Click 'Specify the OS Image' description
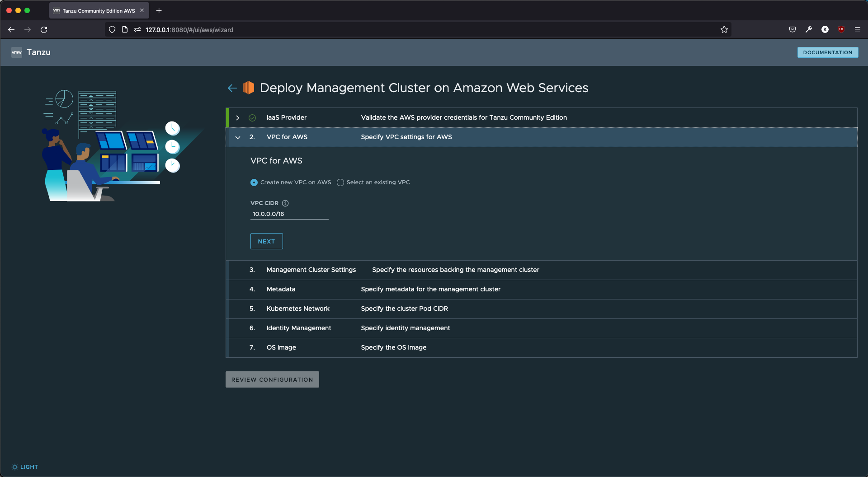Viewport: 868px width, 477px height. pos(394,348)
